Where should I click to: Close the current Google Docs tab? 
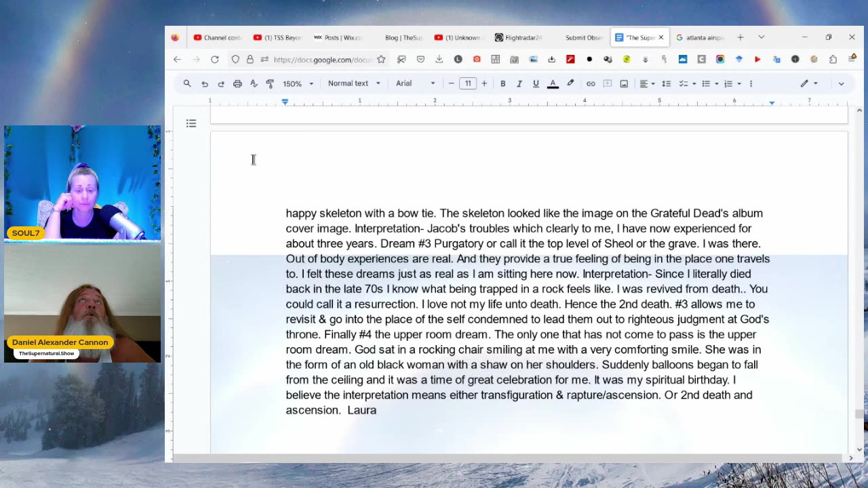point(660,37)
